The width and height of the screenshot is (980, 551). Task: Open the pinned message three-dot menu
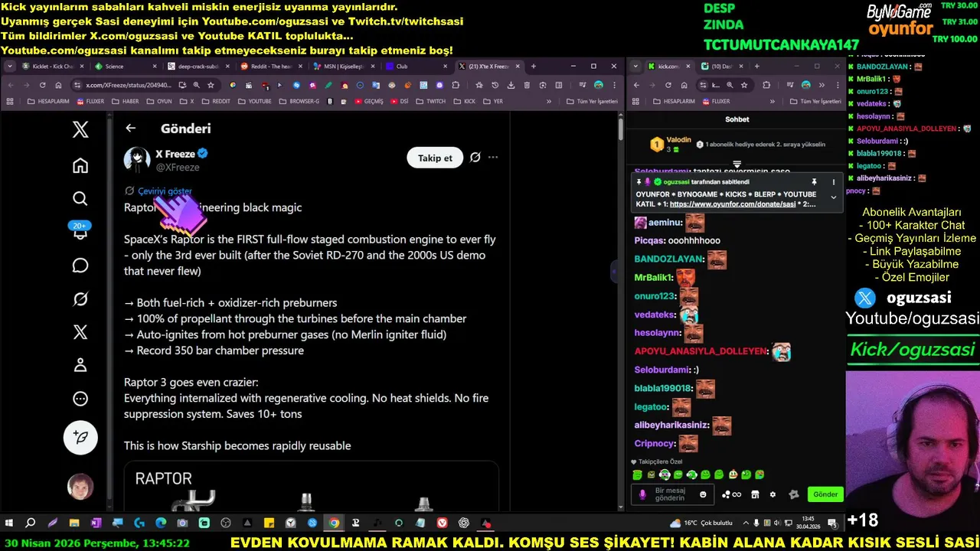[x=834, y=182]
